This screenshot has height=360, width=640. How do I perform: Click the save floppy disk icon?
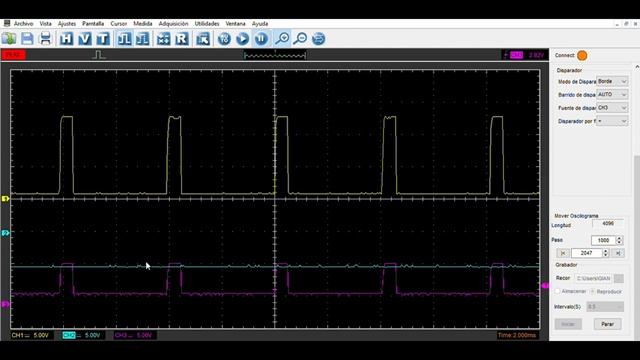point(27,39)
